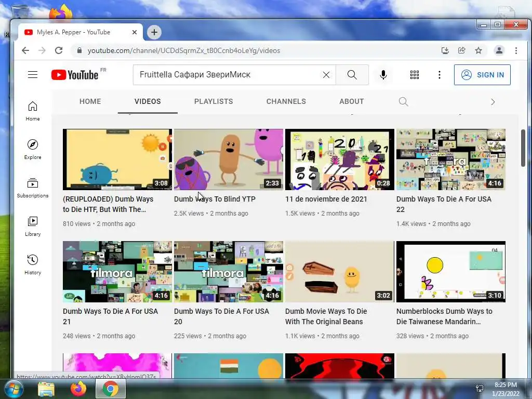Image resolution: width=532 pixels, height=399 pixels.
Task: Open Chrome profile avatar
Action: click(499, 50)
